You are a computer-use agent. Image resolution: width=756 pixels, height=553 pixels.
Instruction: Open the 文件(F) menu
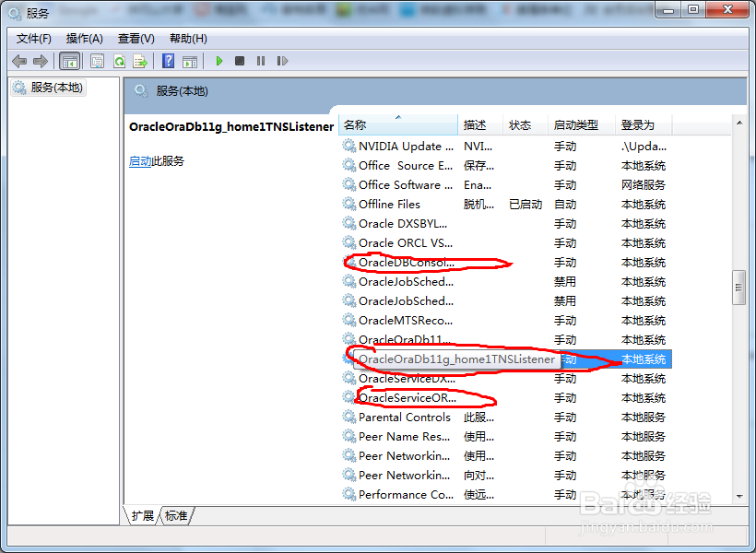pos(34,39)
